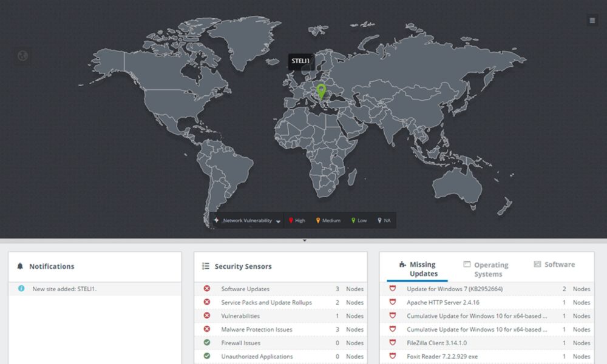Open the Malware Protection Issues row
The width and height of the screenshot is (607, 364).
257,329
